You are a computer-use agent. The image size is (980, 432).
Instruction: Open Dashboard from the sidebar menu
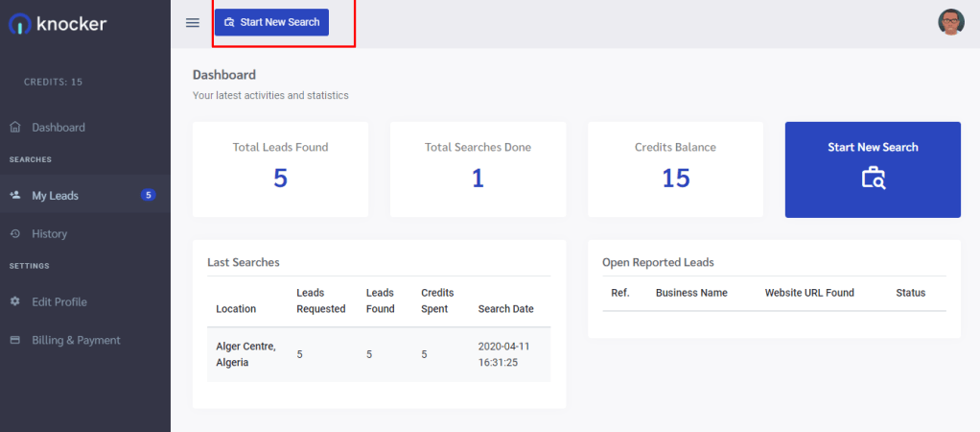[x=58, y=128]
